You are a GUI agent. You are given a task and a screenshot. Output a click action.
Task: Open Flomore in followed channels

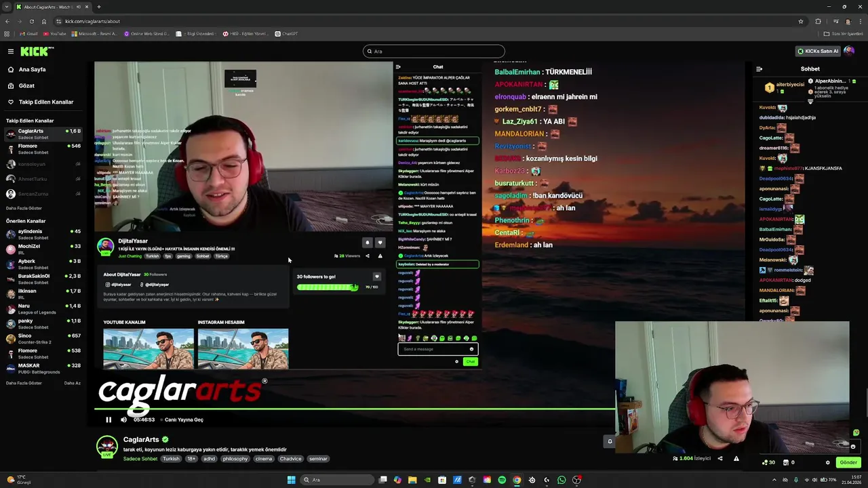click(42, 149)
